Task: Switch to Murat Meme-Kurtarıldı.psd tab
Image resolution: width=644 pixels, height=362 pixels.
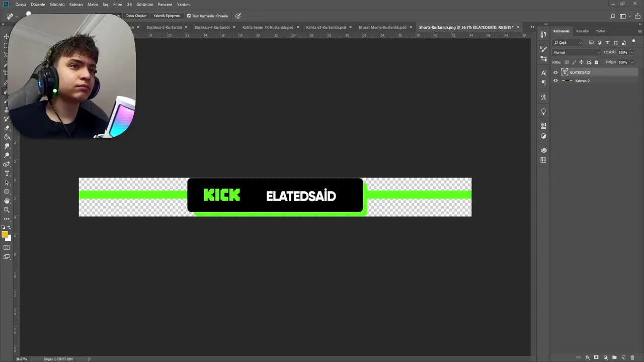Action: (x=382, y=27)
